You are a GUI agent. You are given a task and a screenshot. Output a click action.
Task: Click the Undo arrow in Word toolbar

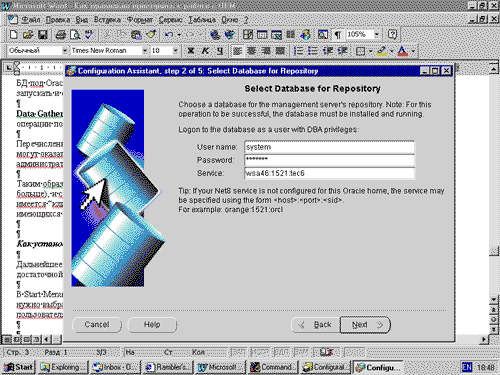[169, 34]
